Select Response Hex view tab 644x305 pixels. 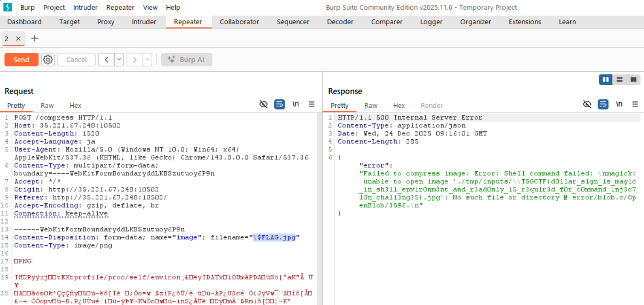pos(399,105)
